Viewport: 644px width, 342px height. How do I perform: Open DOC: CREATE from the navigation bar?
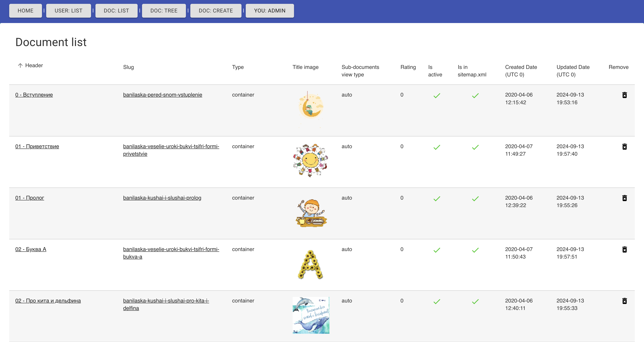(x=215, y=11)
